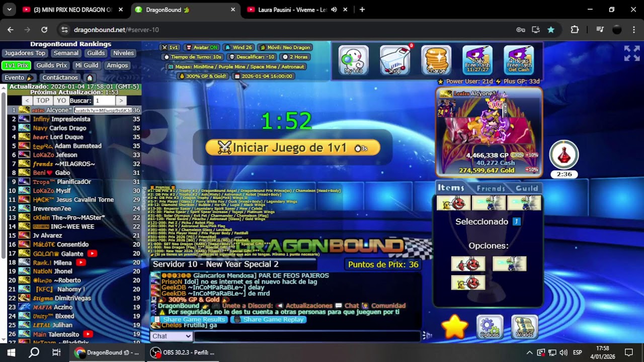Open browser extensions puzzle icon
The image size is (644, 362).
coord(575,30)
